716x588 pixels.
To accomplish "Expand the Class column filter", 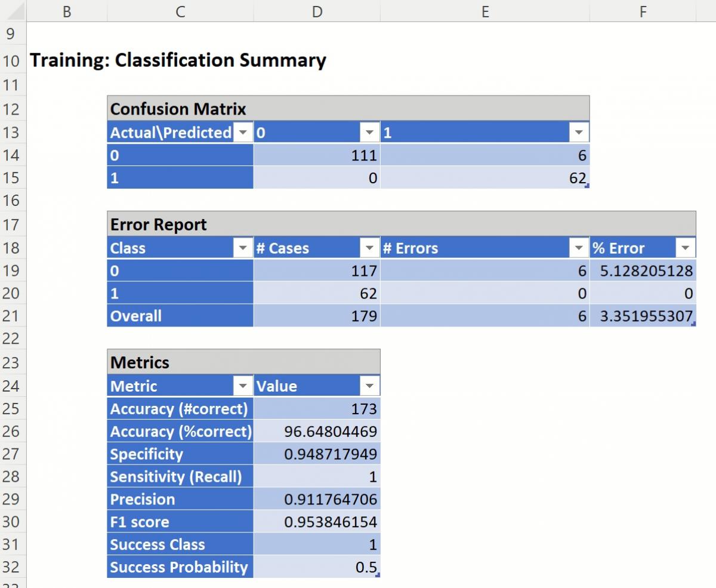I will pyautogui.click(x=242, y=248).
